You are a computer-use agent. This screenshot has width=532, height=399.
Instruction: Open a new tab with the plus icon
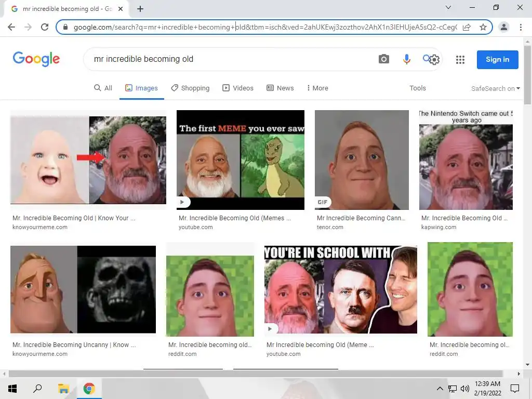140,9
